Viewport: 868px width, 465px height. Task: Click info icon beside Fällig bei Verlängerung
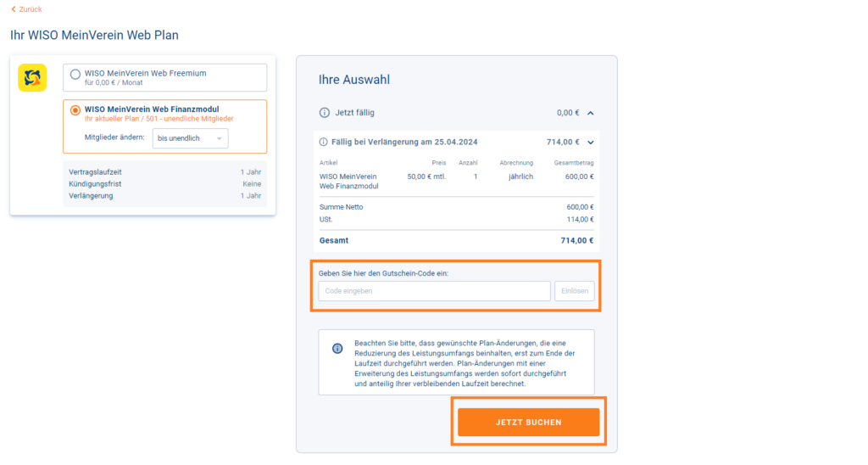[323, 143]
